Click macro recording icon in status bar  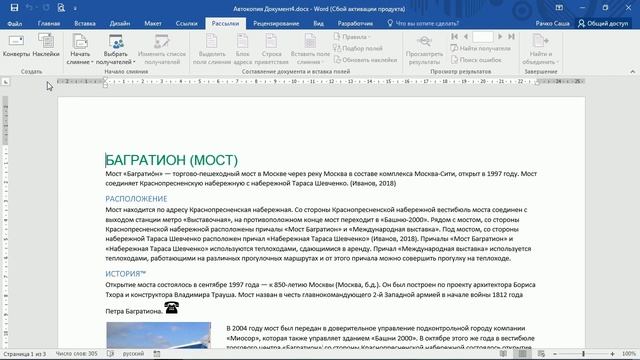coord(157,354)
